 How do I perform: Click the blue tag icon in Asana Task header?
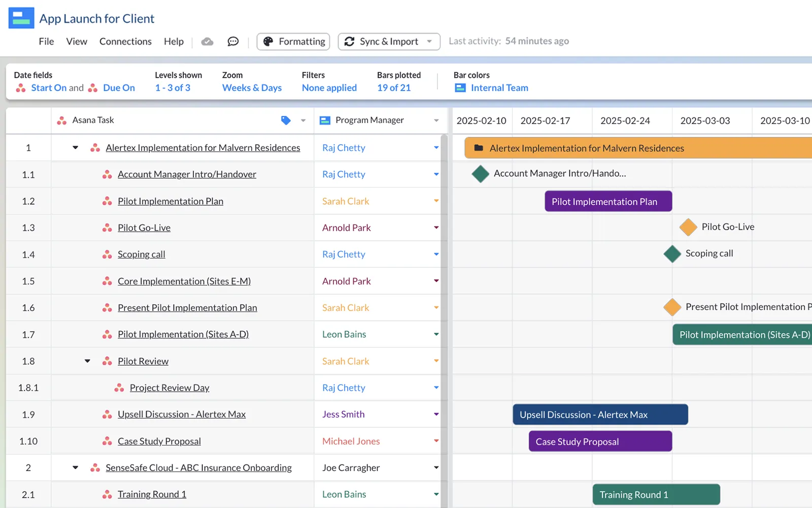tap(286, 120)
